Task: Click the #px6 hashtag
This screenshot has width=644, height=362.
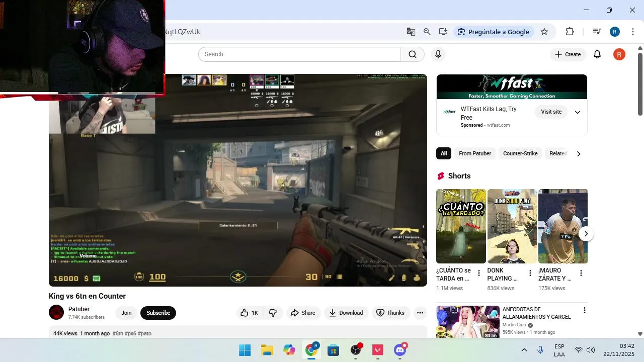Action: click(x=130, y=333)
